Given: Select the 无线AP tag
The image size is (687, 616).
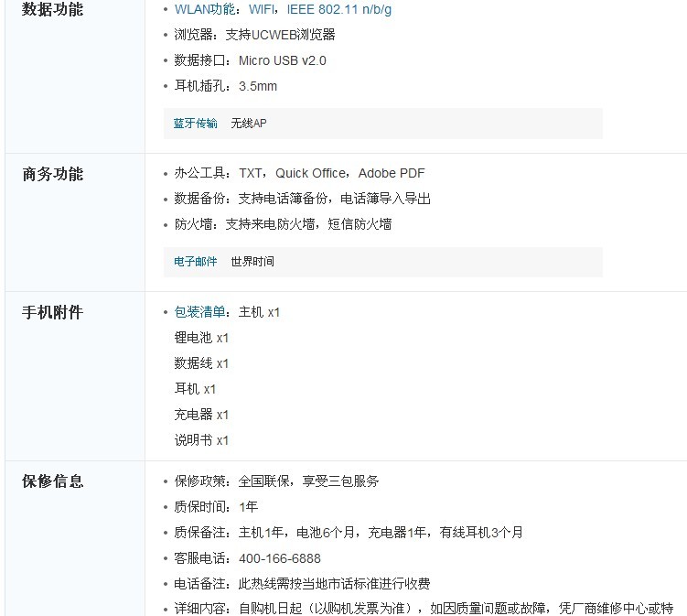Looking at the screenshot, I should [x=249, y=123].
